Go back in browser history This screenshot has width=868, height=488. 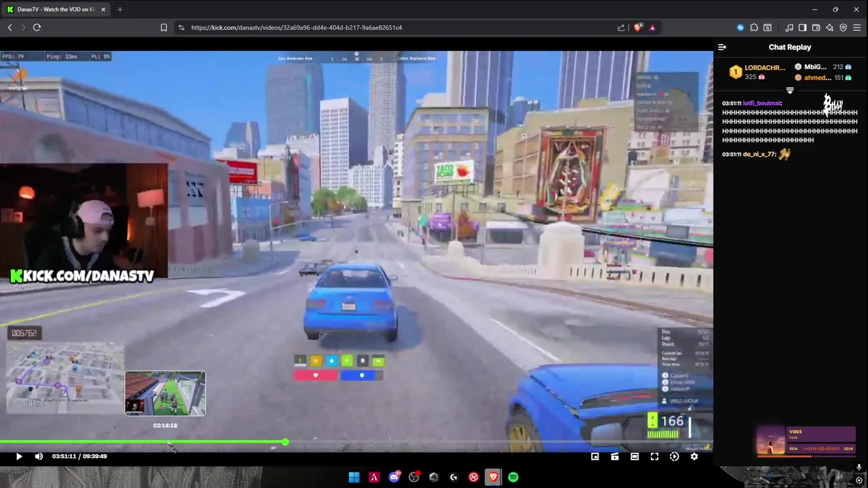click(x=9, y=27)
